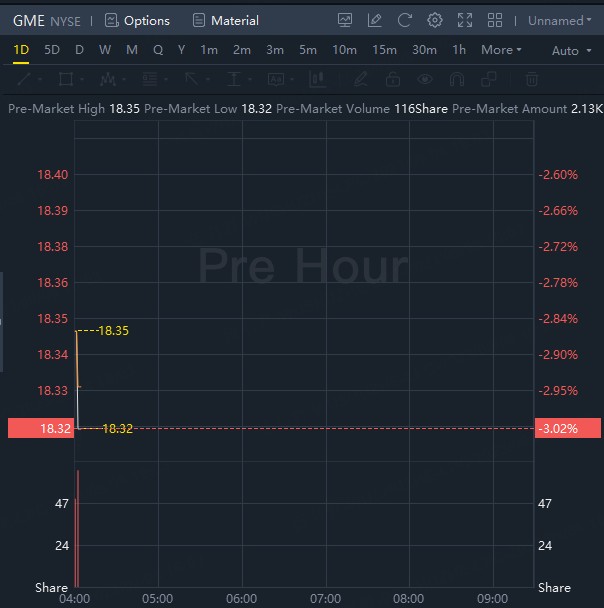
Task: Delete drawings with trash icon
Action: 532,79
